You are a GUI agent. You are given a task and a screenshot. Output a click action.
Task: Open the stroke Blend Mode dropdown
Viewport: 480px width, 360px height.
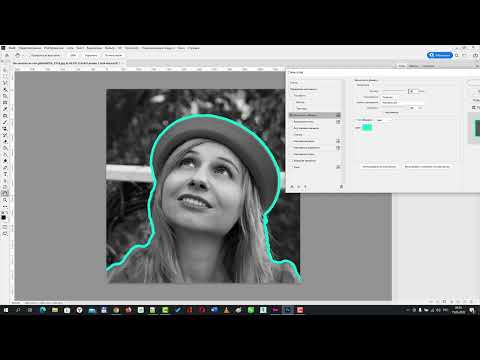point(403,103)
